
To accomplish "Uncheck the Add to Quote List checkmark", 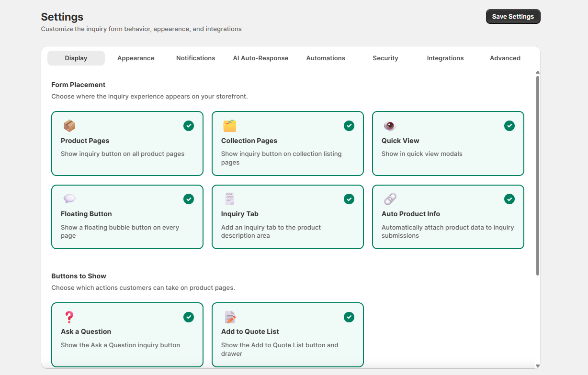I will 349,317.
